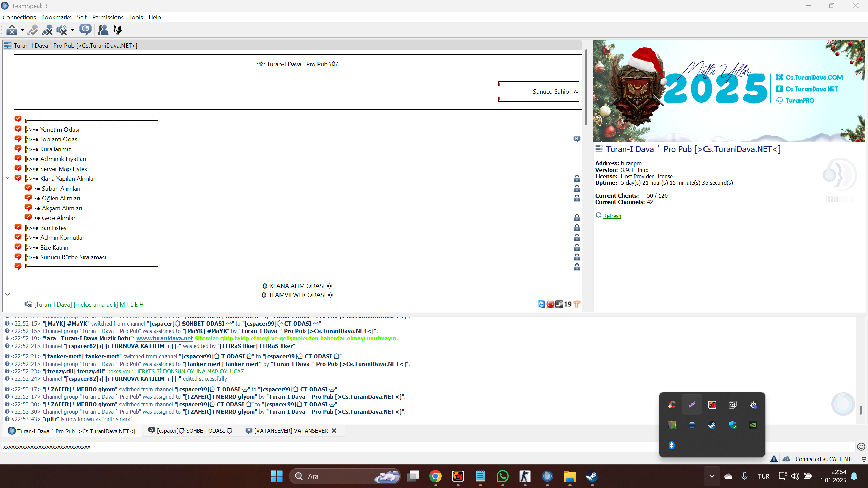Image resolution: width=868 pixels, height=488 pixels.
Task: Select the KLANA ALIM ODASI spacer channel
Action: [x=297, y=286]
